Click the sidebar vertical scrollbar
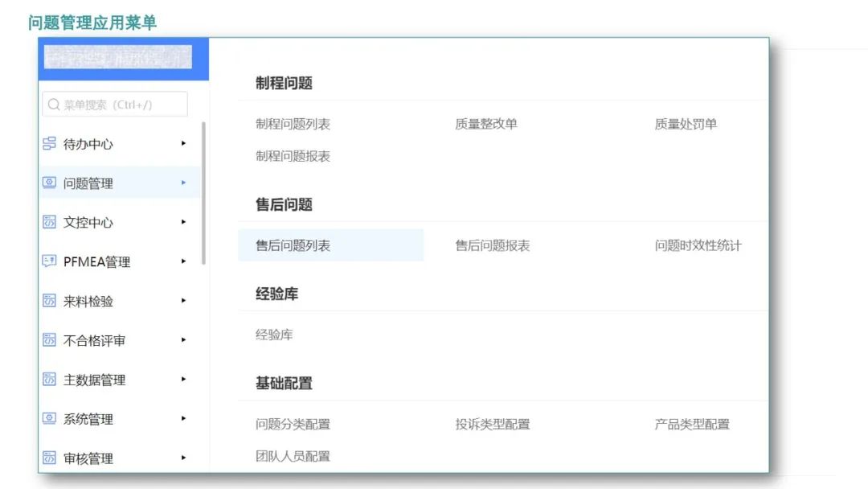868x489 pixels. 204,193
